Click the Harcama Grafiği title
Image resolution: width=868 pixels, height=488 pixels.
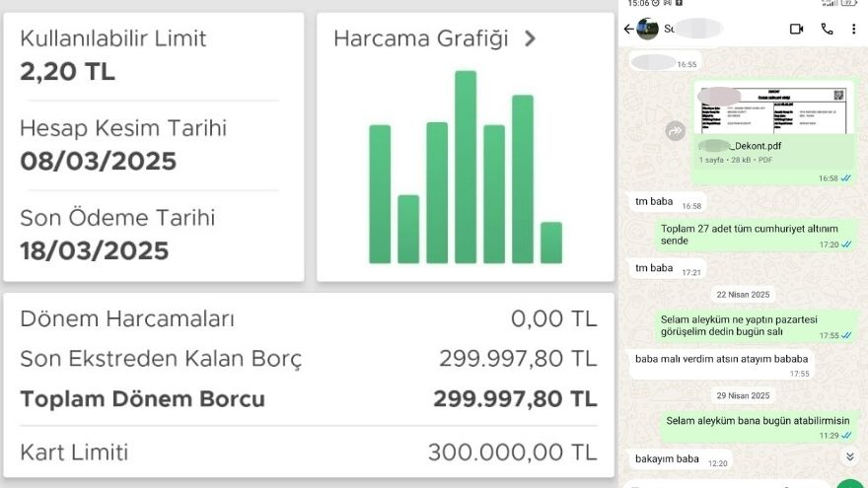(x=421, y=39)
